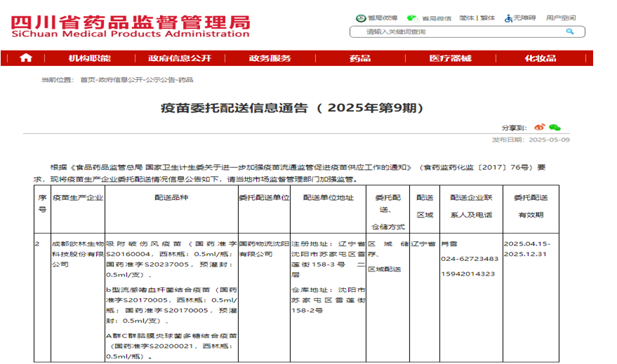Click the magnifier search icon
The image size is (617, 364).
[571, 32]
